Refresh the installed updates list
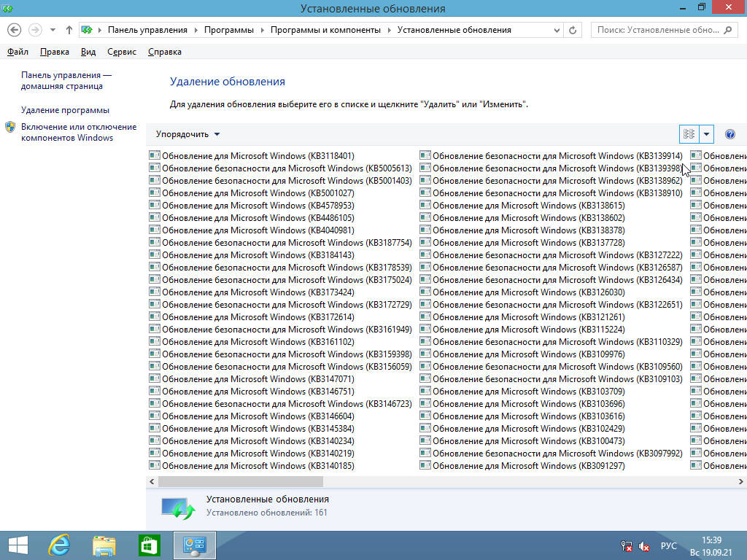This screenshot has height=560, width=747. [573, 30]
